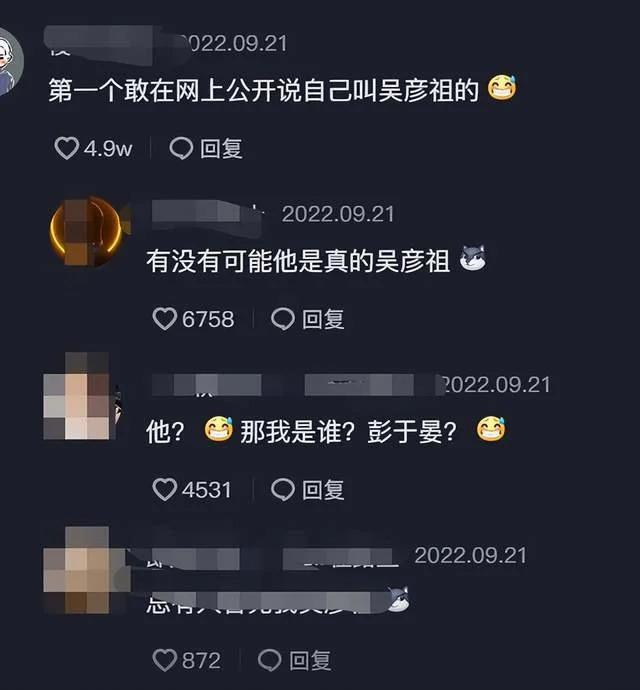The image size is (640, 690).
Task: Select comment text 第一个敢在网上公开说自己叫吴彦祖的
Action: pos(264,90)
